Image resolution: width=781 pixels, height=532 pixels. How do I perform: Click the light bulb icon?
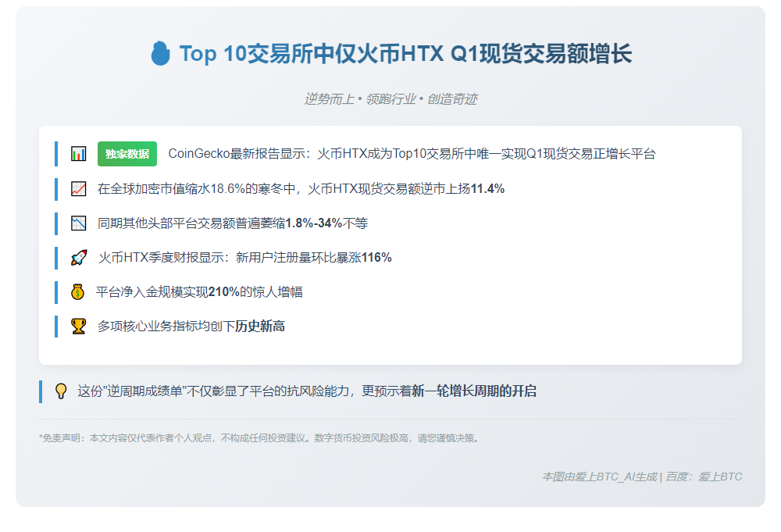pyautogui.click(x=61, y=391)
